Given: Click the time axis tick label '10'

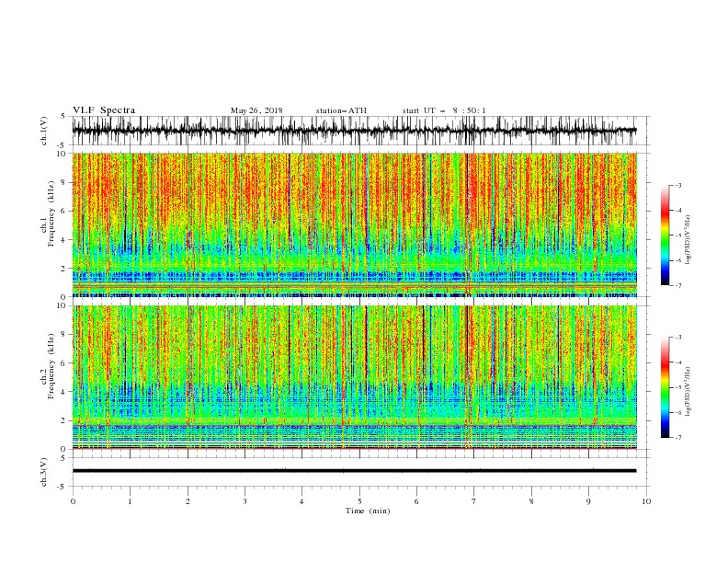Looking at the screenshot, I should [x=646, y=501].
